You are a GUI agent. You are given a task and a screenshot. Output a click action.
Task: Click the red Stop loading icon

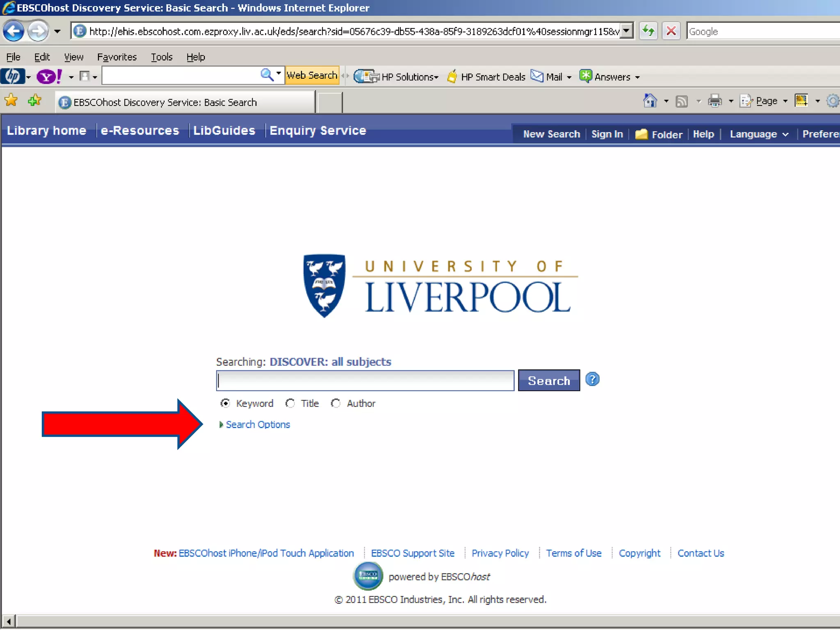click(x=671, y=31)
